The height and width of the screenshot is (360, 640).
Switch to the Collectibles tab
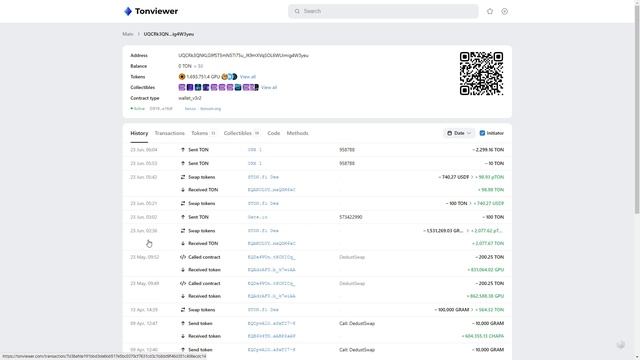(242, 133)
